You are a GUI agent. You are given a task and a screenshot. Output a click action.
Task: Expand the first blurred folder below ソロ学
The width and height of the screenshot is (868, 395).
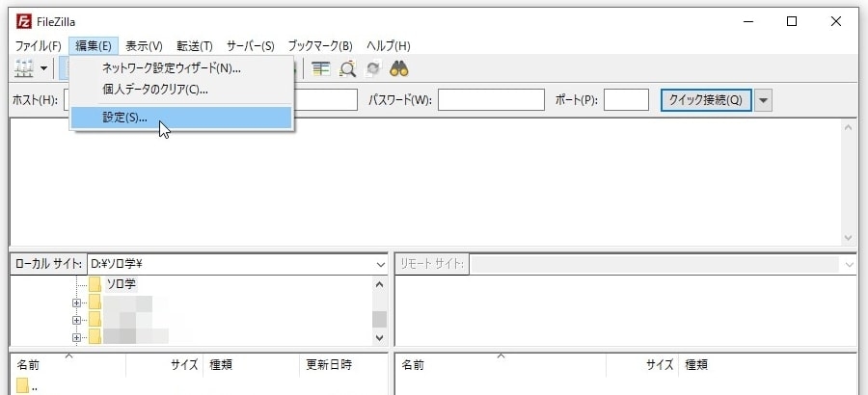click(x=76, y=303)
